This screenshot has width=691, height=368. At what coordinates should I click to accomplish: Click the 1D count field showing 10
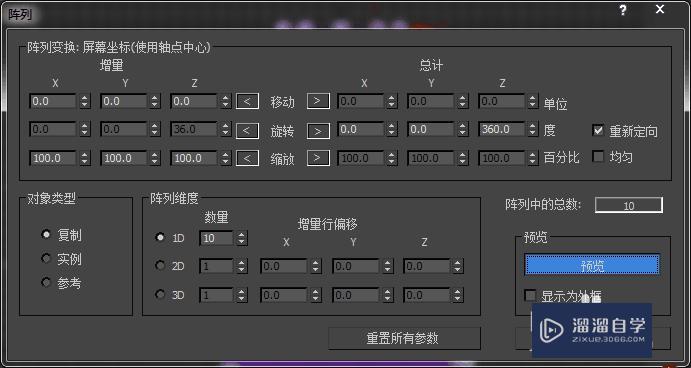pyautogui.click(x=217, y=238)
